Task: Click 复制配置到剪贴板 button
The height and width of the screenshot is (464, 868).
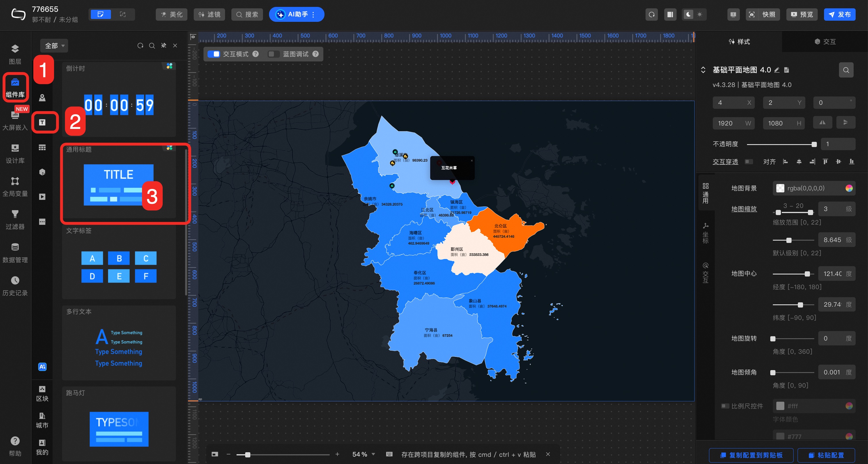Action: [x=751, y=455]
